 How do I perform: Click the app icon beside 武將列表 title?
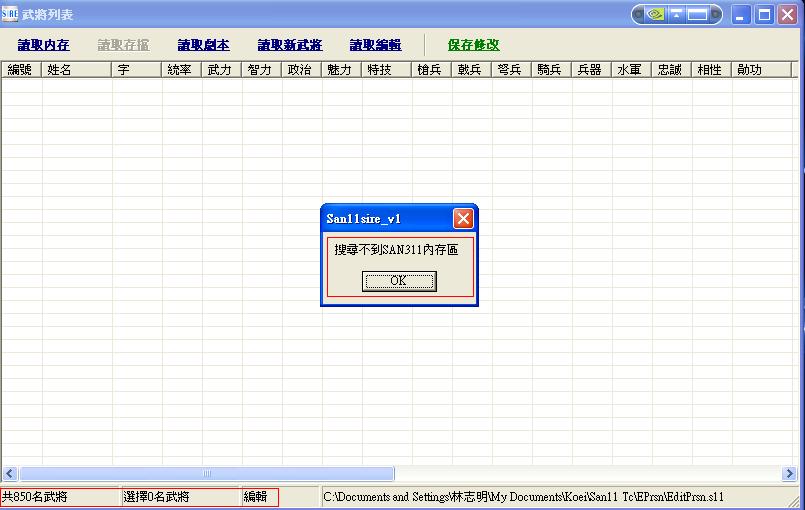point(10,14)
